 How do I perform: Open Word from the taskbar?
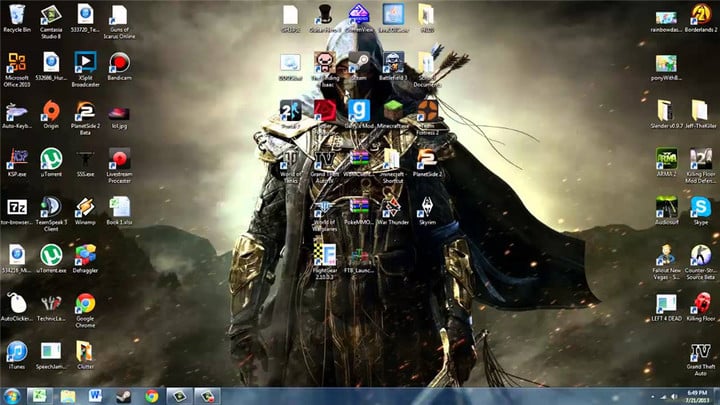[95, 396]
